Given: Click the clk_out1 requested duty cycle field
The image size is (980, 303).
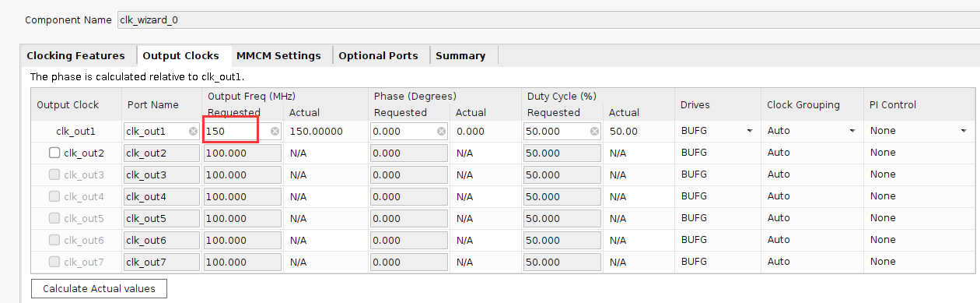Looking at the screenshot, I should (562, 132).
